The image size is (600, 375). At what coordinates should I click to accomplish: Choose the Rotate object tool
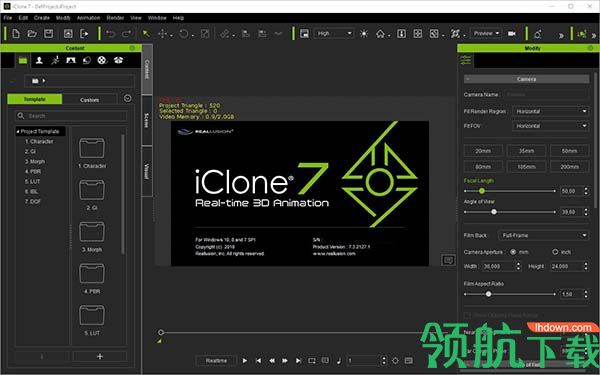184,34
